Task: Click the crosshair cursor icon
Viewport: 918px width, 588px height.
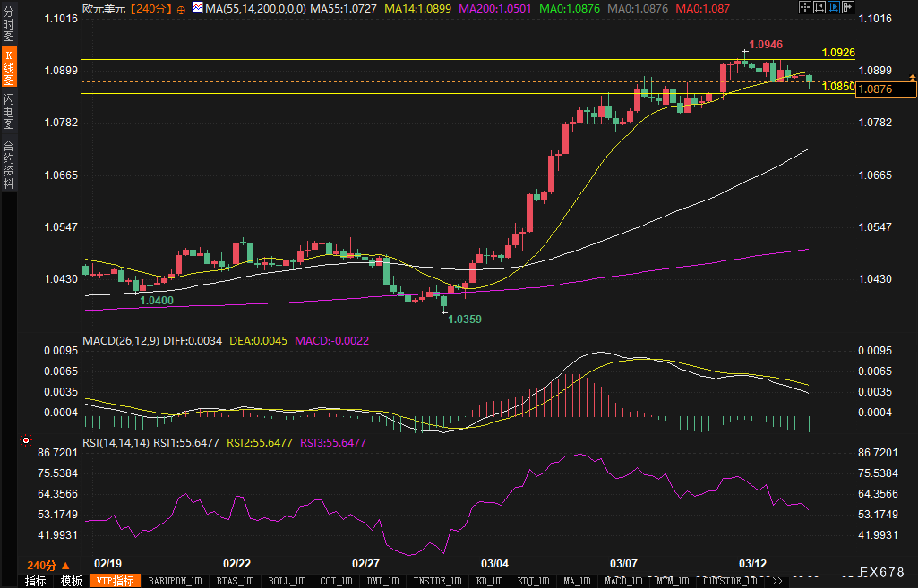Action: (805, 7)
